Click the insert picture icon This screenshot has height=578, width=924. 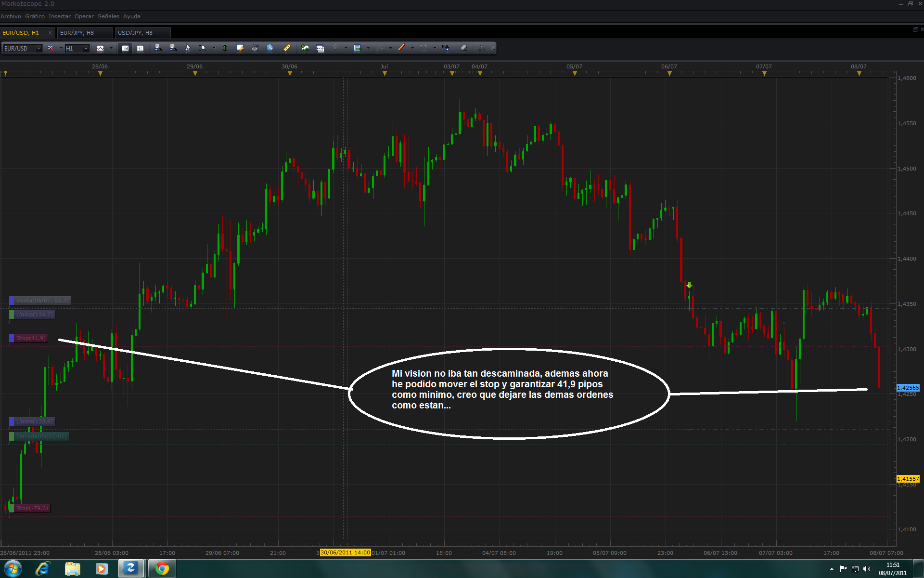[305, 48]
